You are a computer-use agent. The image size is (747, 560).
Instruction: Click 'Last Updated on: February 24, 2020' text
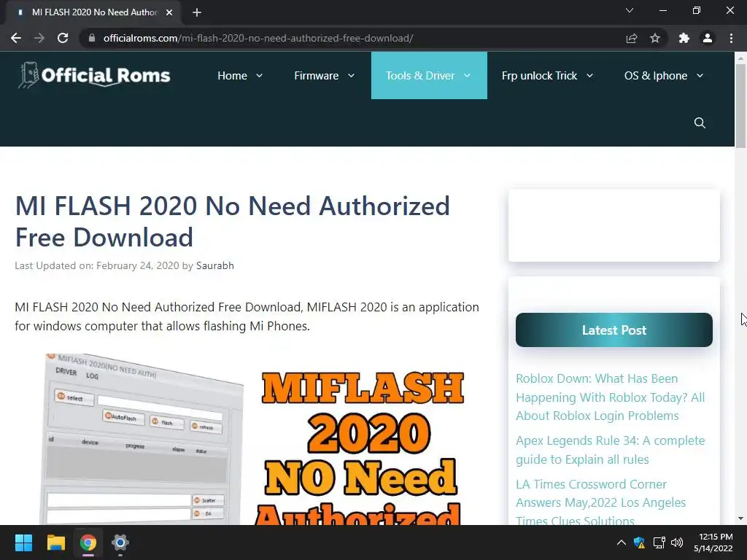click(97, 265)
